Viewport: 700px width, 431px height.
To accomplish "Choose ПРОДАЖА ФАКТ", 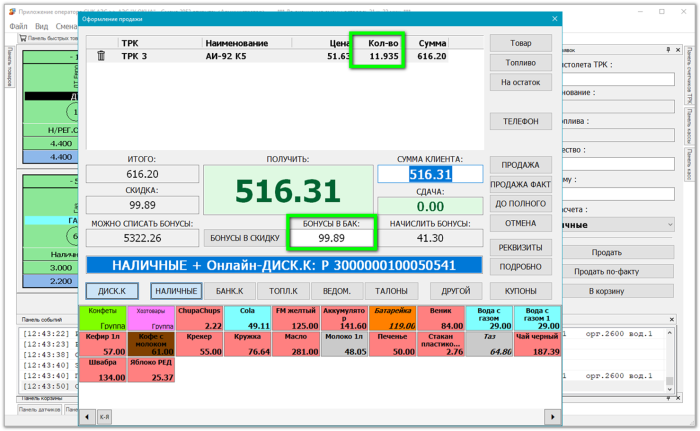I will click(x=521, y=184).
